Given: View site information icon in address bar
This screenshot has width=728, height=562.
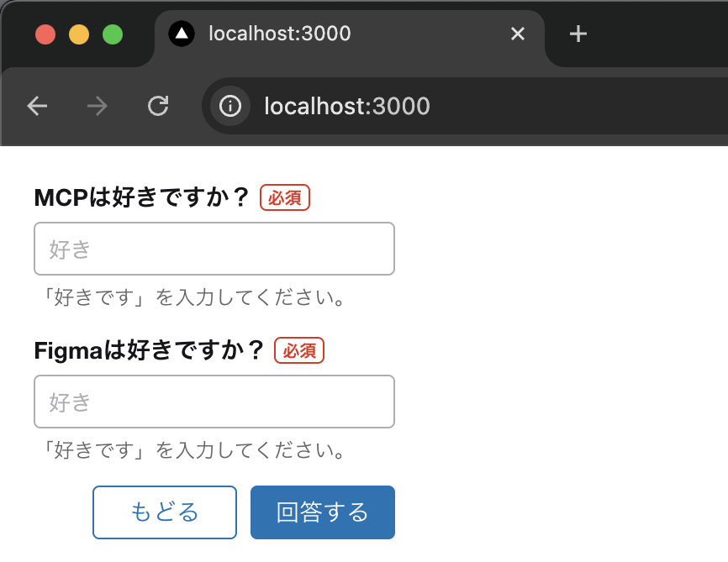Looking at the screenshot, I should (x=230, y=107).
